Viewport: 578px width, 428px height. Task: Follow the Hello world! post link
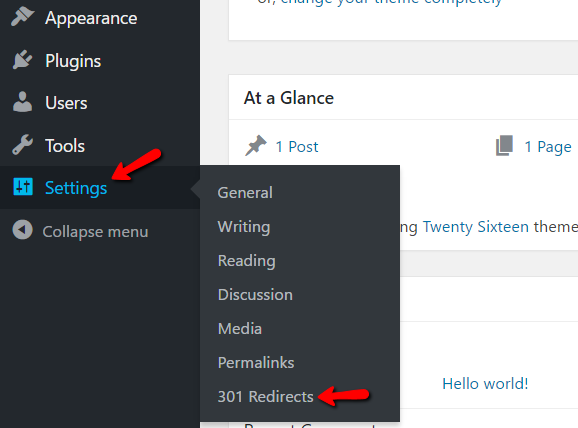[485, 383]
